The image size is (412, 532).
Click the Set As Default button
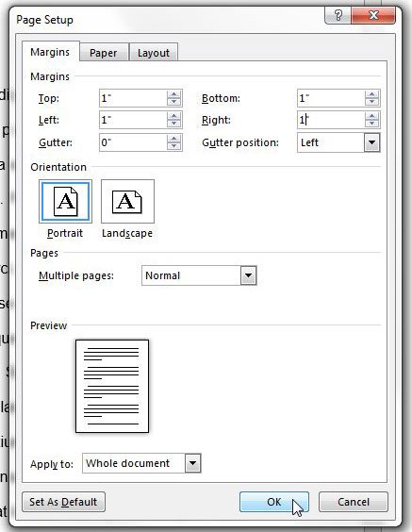(x=63, y=502)
